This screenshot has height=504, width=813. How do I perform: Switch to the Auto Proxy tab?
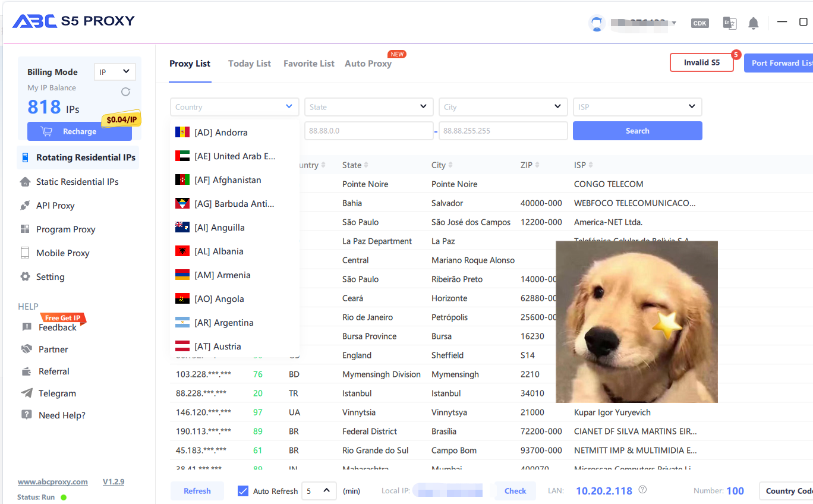368,64
